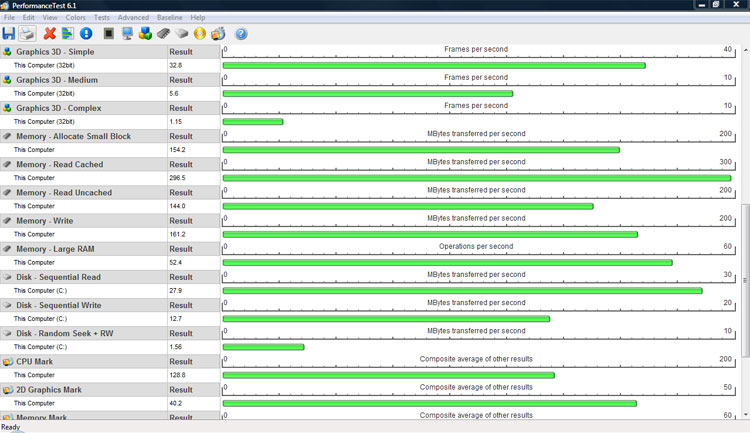The width and height of the screenshot is (750, 433).
Task: Select the 2D Graphics Mark heading
Action: pos(49,390)
